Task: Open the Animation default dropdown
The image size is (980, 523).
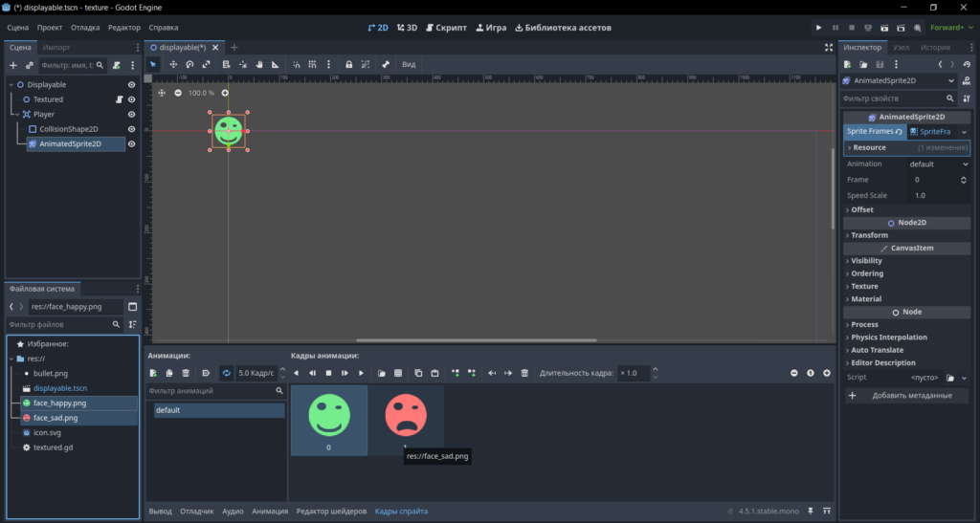Action: coord(939,164)
